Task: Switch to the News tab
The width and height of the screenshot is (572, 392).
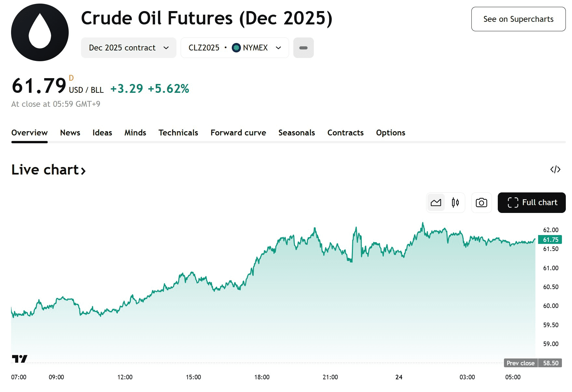Action: (70, 133)
